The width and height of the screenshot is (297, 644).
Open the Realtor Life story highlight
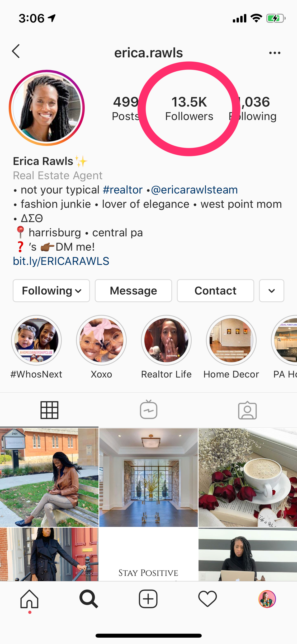point(166,347)
